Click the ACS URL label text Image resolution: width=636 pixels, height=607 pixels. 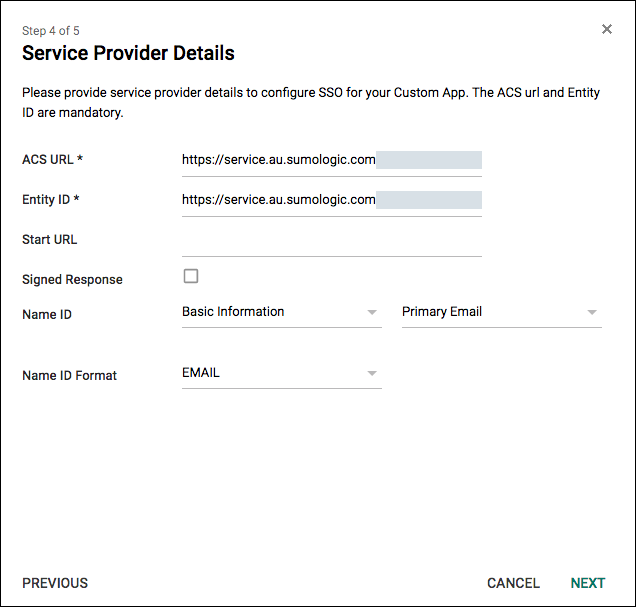pyautogui.click(x=52, y=160)
